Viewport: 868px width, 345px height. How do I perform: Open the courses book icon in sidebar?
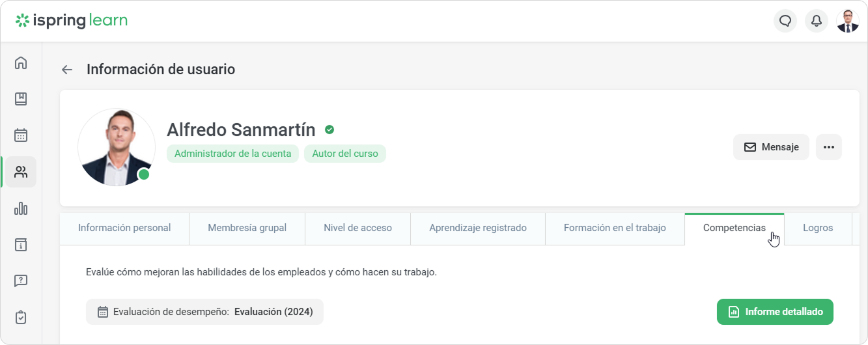click(21, 99)
